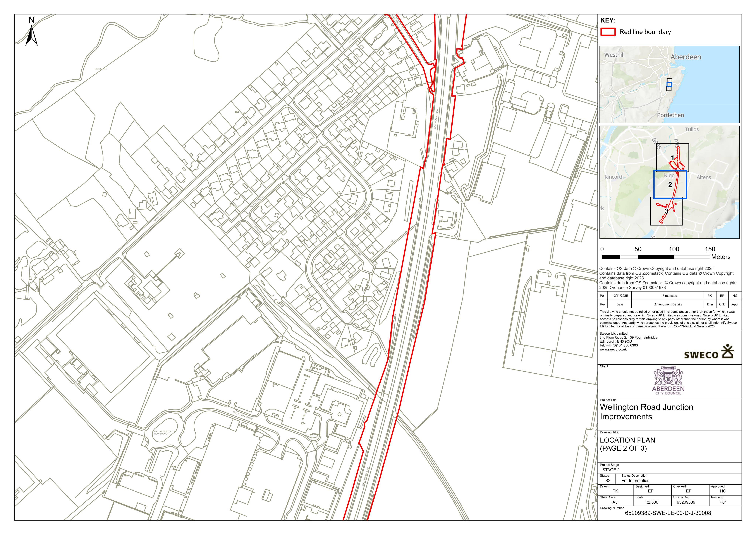Viewport: 756px width, 535px height.
Task: Click the "EP" value under Designed
Action: (651, 491)
